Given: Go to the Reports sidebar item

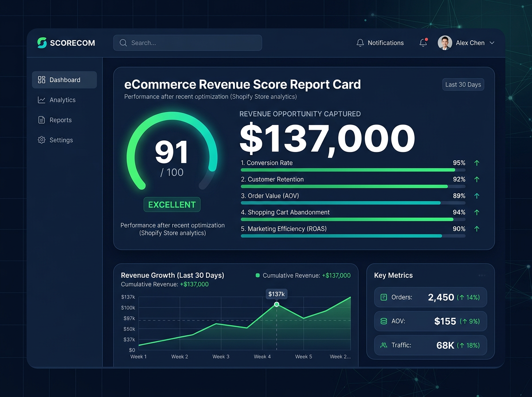Looking at the screenshot, I should click(x=64, y=120).
